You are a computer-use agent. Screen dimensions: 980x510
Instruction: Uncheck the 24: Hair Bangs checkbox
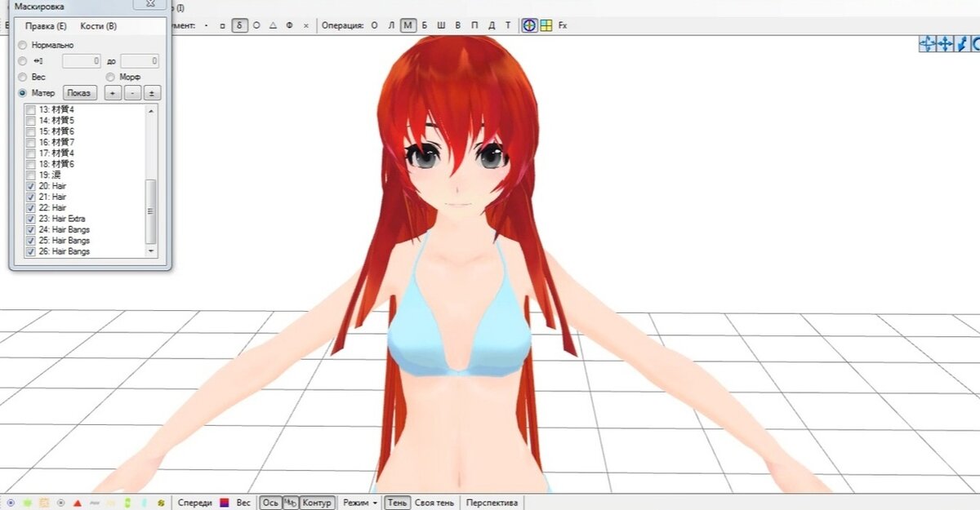(x=31, y=230)
